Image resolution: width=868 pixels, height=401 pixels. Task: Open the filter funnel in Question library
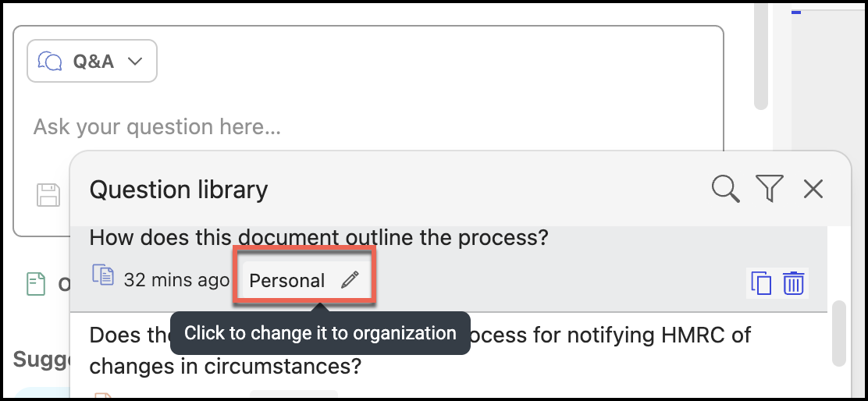(x=769, y=189)
